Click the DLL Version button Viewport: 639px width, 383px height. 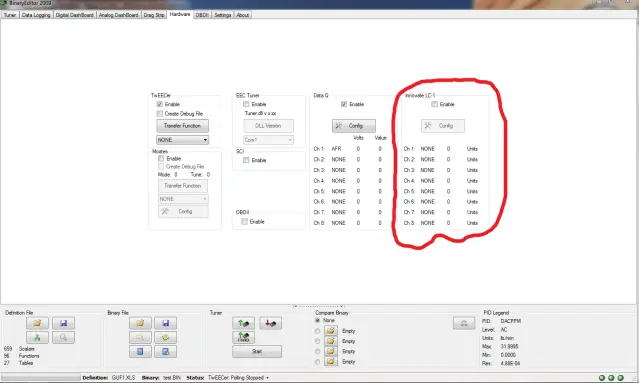[x=268, y=126]
